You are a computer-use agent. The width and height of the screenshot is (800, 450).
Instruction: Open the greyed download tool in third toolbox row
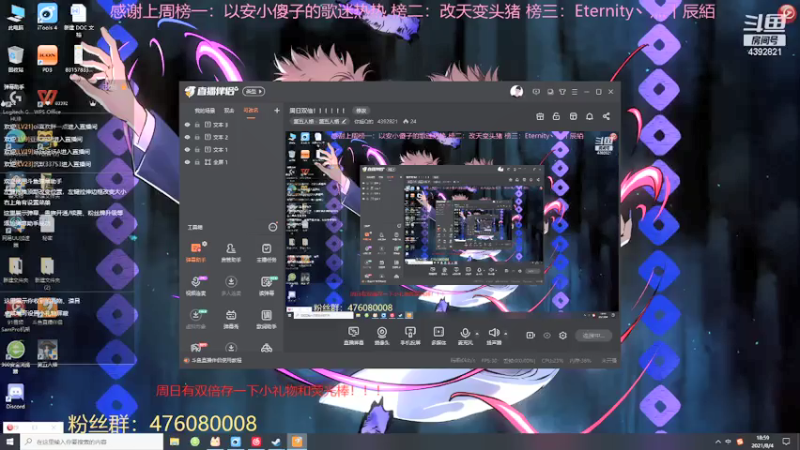(x=196, y=319)
